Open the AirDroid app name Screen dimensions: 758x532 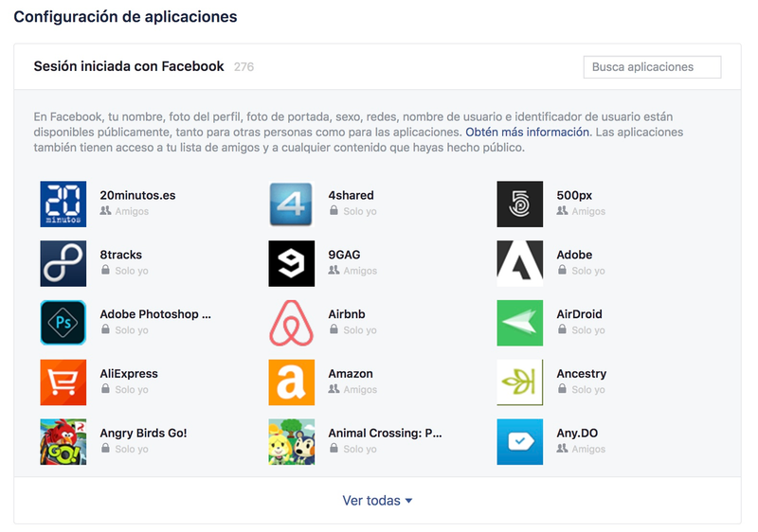pos(579,314)
